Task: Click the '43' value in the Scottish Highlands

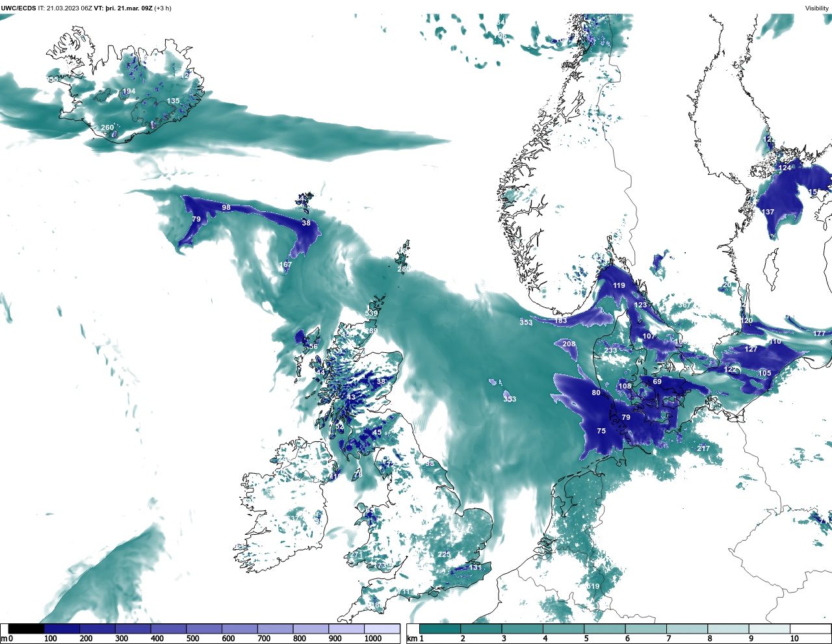Action: (351, 397)
